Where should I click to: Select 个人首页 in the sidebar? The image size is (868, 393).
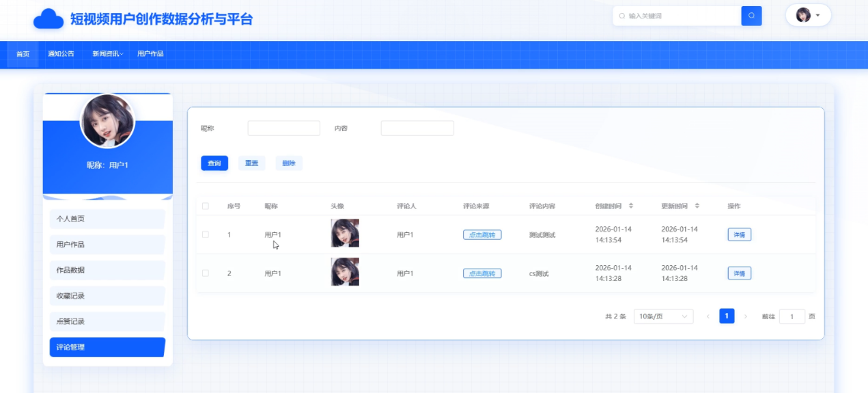coord(107,219)
